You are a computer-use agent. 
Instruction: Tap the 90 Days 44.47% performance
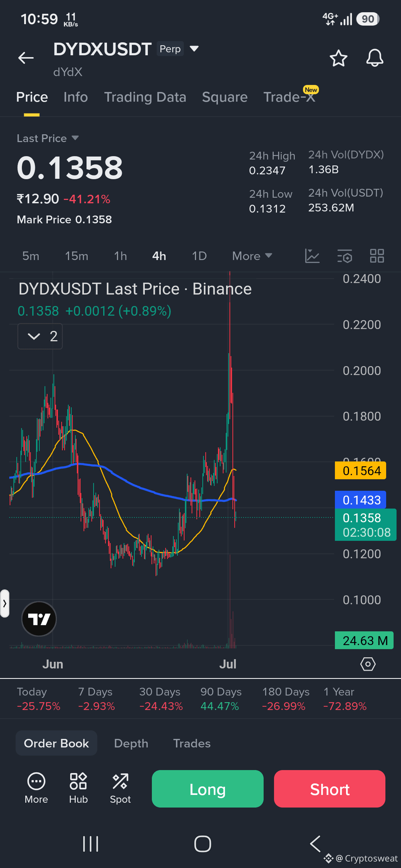click(x=221, y=699)
